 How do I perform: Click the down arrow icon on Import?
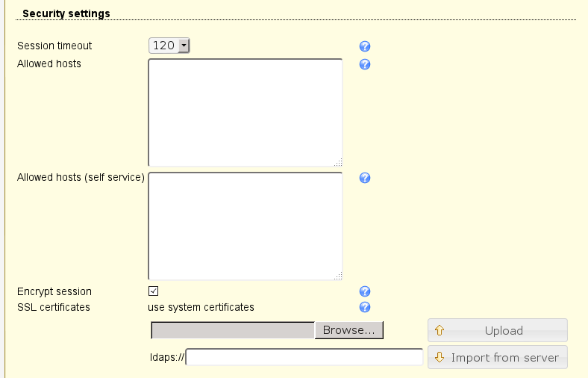440,357
